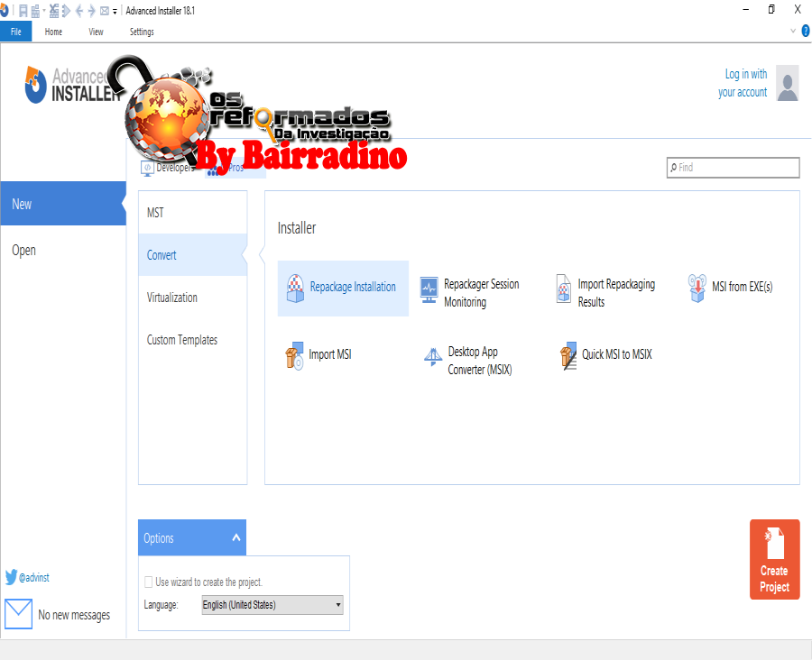
Task: Click the Forward arrow in quick access toolbar
Action: click(92, 10)
